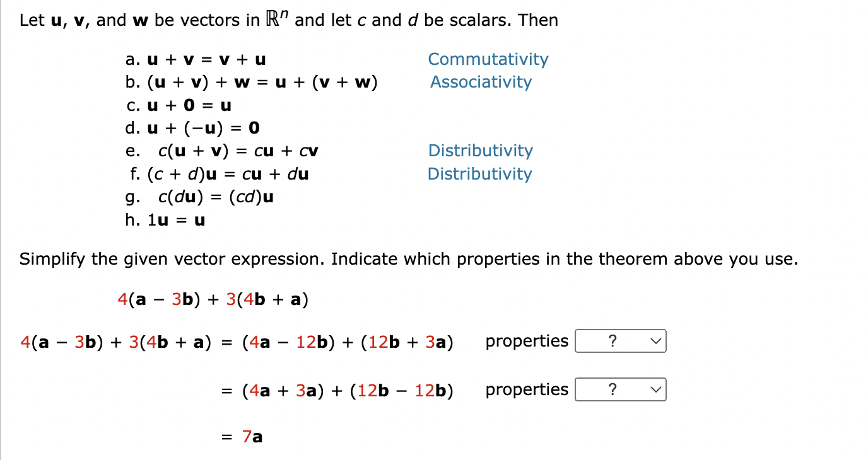This screenshot has width=868, height=460.
Task: Open the second properties dropdown
Action: pos(620,389)
